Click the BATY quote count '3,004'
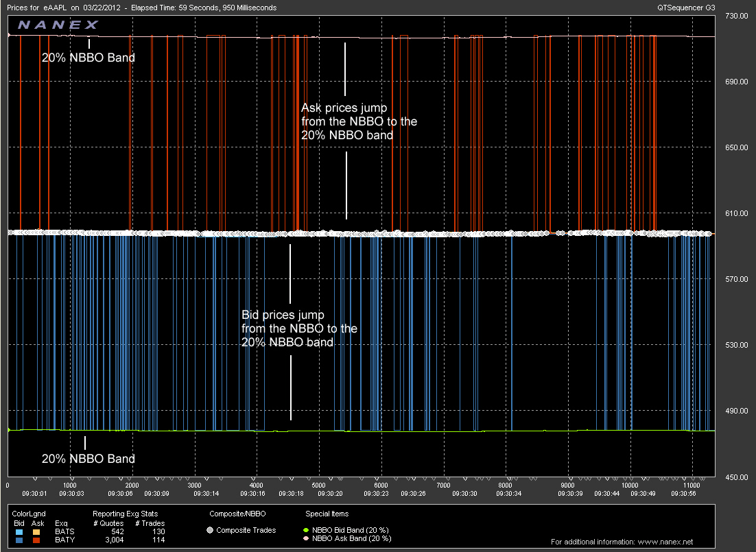The height and width of the screenshot is (552, 756). (115, 540)
